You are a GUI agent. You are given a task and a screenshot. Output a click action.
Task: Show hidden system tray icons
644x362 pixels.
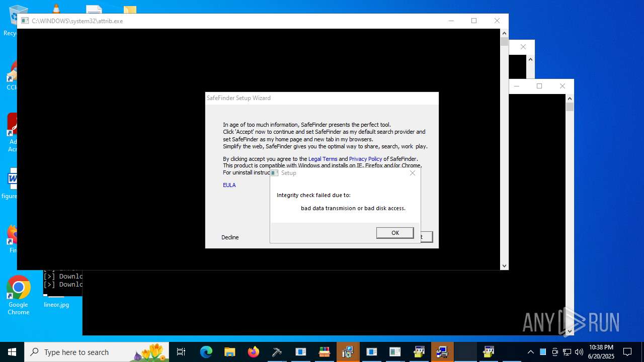(530, 352)
